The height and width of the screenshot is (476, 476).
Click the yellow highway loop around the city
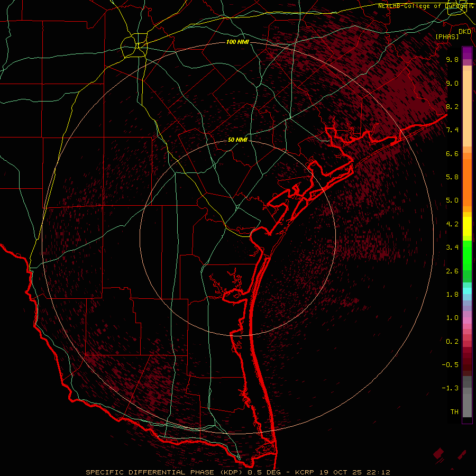coord(134,47)
